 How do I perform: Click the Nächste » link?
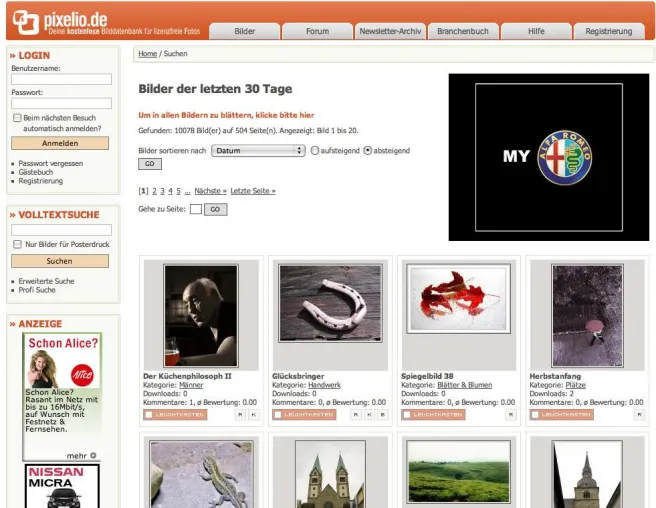[210, 191]
